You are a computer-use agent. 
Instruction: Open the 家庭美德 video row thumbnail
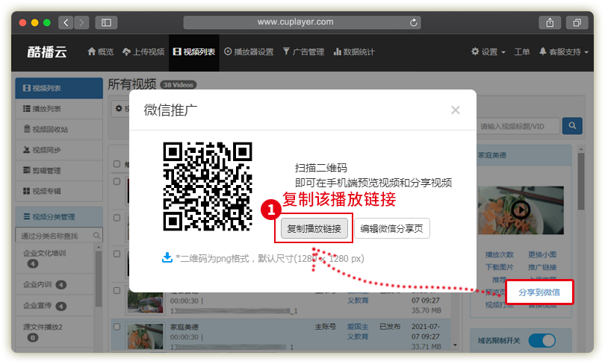click(146, 336)
